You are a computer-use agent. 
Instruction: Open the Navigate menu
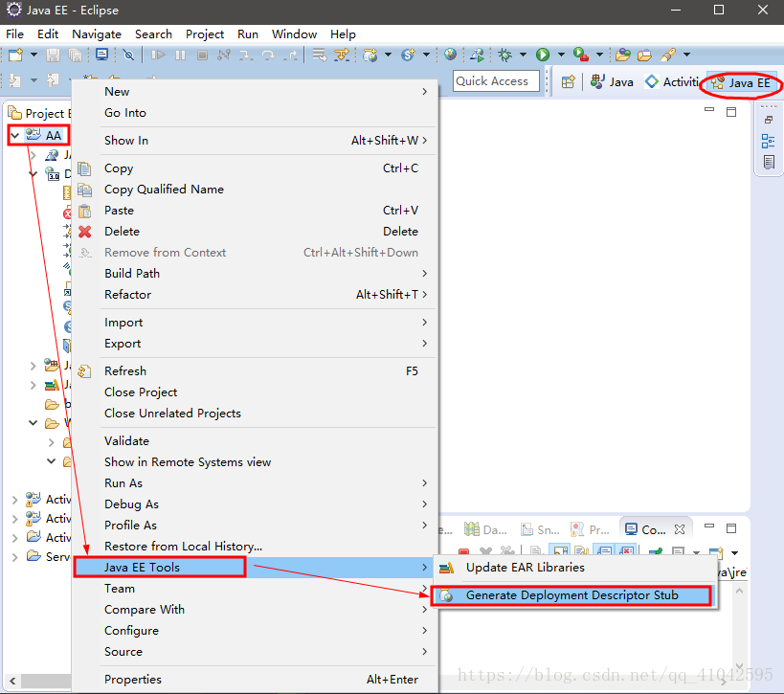pos(97,34)
